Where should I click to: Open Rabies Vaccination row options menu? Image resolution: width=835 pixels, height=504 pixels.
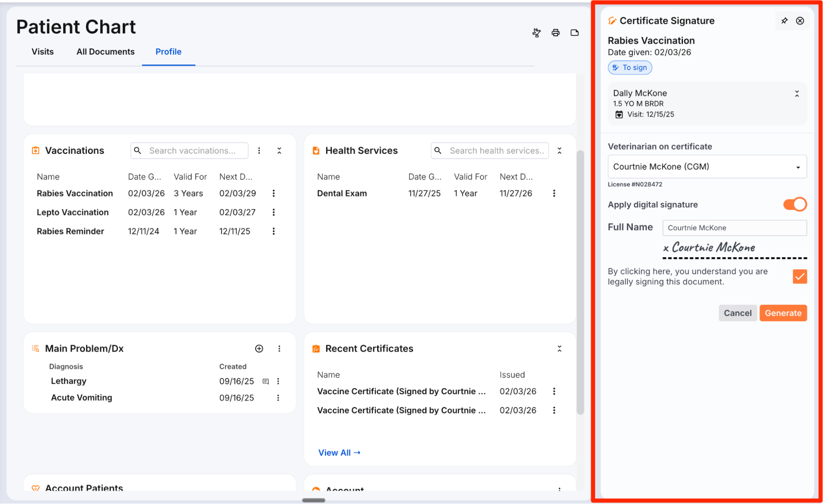pyautogui.click(x=274, y=193)
